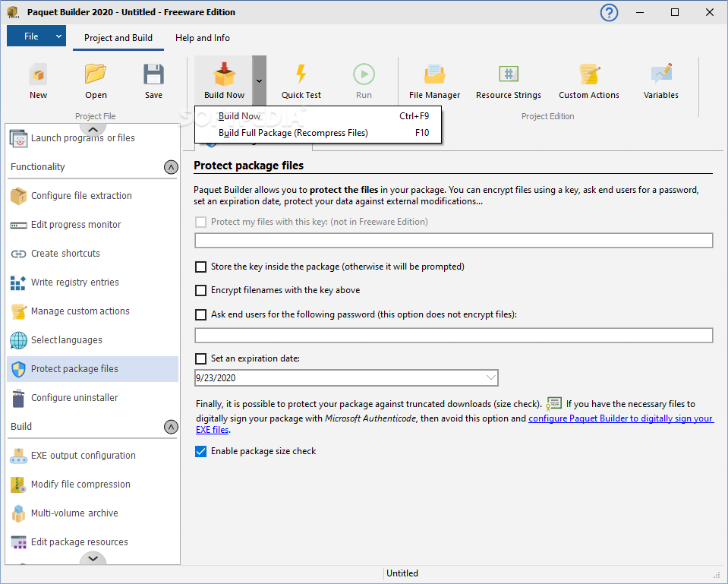Switch to Project and Build tab

click(x=118, y=38)
